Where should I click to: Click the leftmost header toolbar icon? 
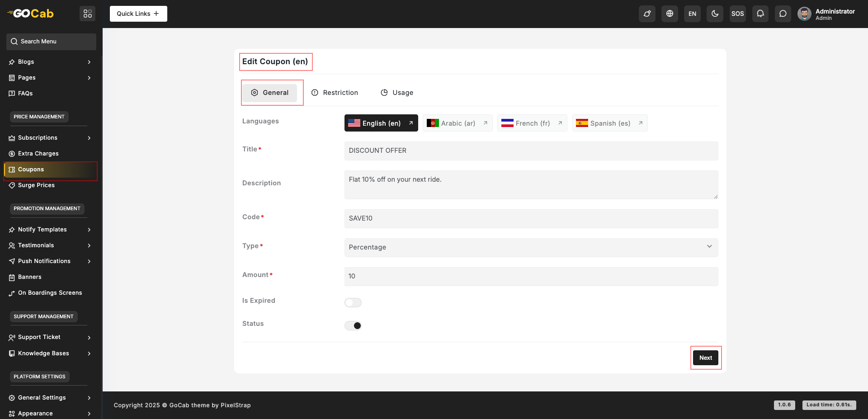tap(647, 14)
